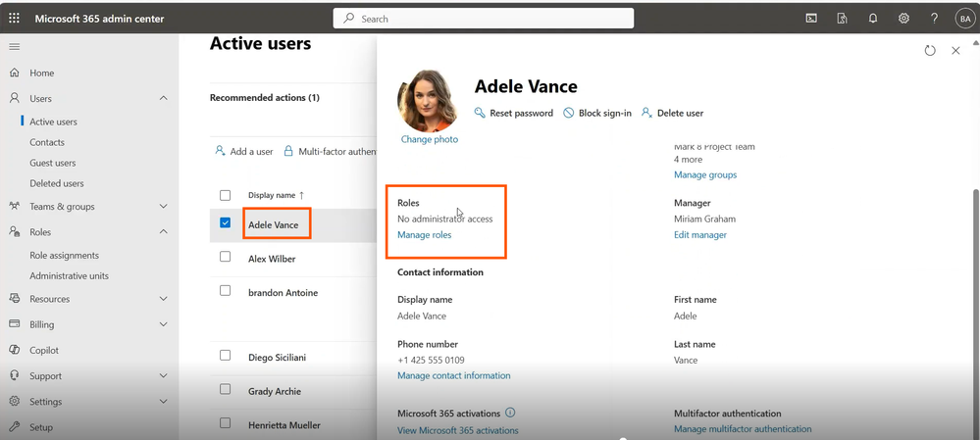Click Block sign-in button
This screenshot has height=440, width=980.
pyautogui.click(x=597, y=113)
